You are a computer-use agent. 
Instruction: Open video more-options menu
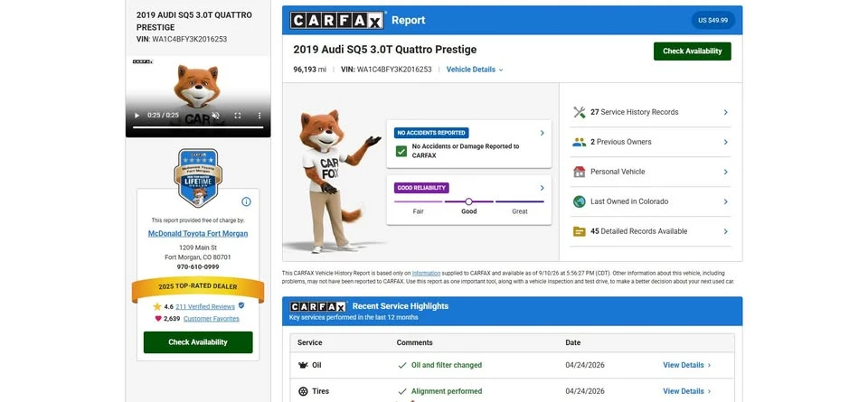tap(259, 116)
